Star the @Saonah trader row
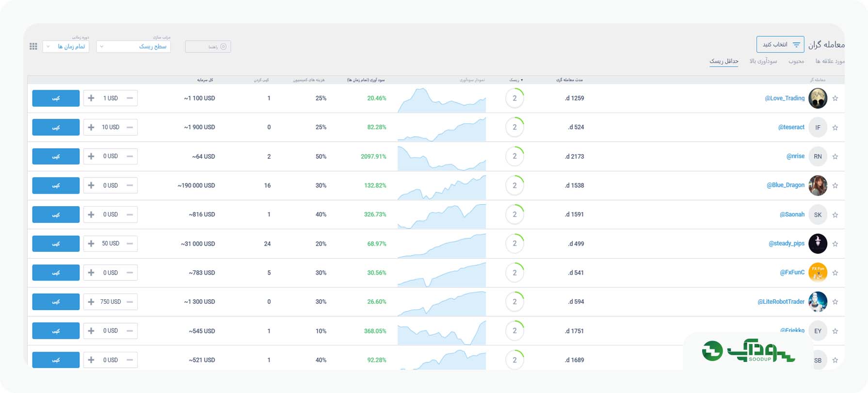Image resolution: width=868 pixels, height=393 pixels. pyautogui.click(x=835, y=215)
